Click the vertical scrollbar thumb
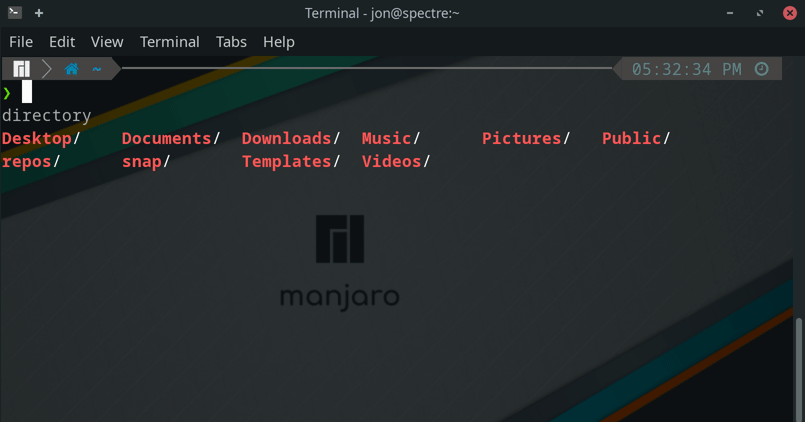 point(798,370)
